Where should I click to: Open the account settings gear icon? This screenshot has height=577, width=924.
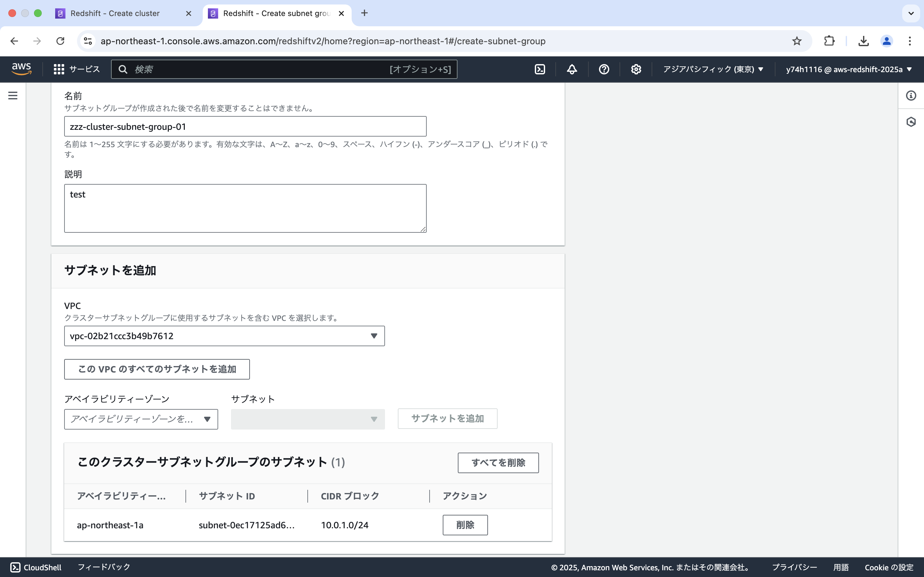coord(635,69)
